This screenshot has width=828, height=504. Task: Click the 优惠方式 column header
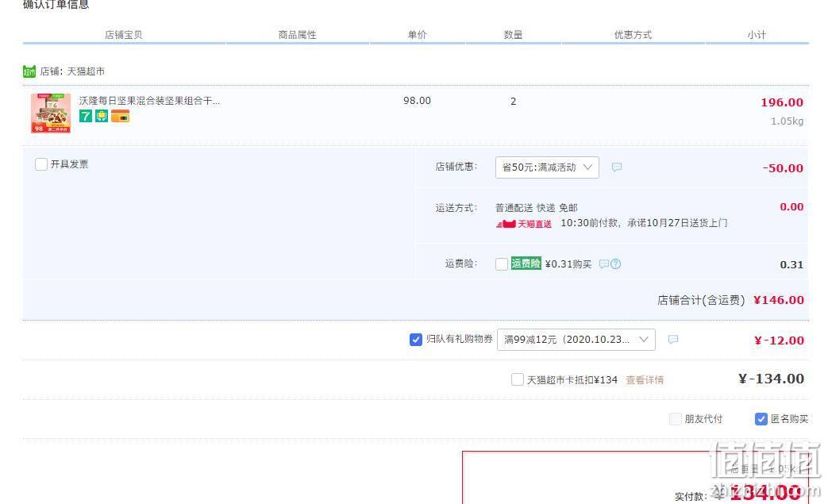tap(633, 35)
